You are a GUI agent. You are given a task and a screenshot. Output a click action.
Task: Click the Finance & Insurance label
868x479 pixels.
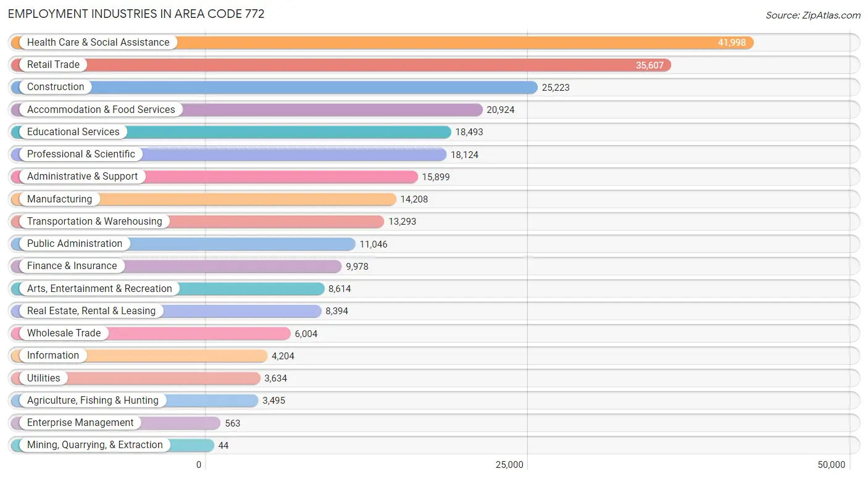(72, 265)
